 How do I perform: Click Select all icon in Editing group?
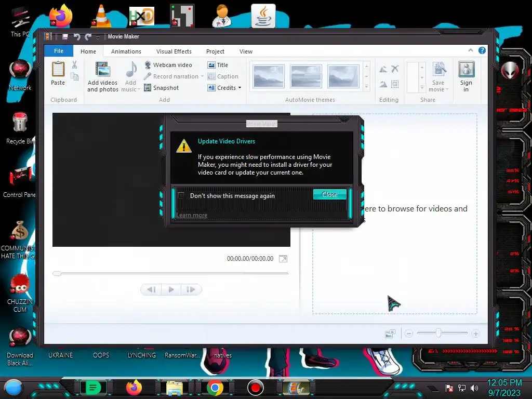coord(395,84)
